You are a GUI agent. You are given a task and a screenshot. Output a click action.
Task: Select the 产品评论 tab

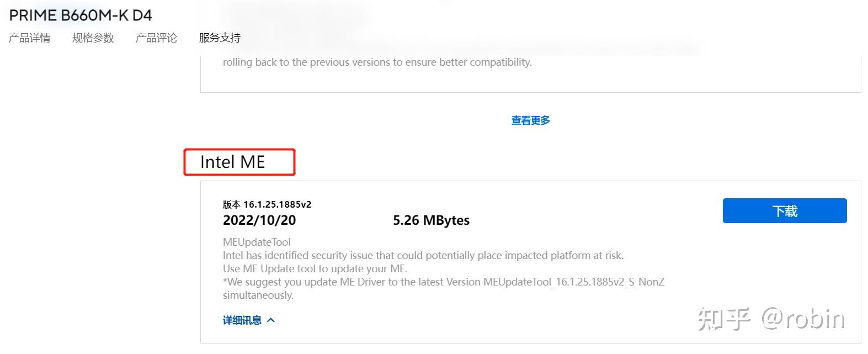pos(156,38)
